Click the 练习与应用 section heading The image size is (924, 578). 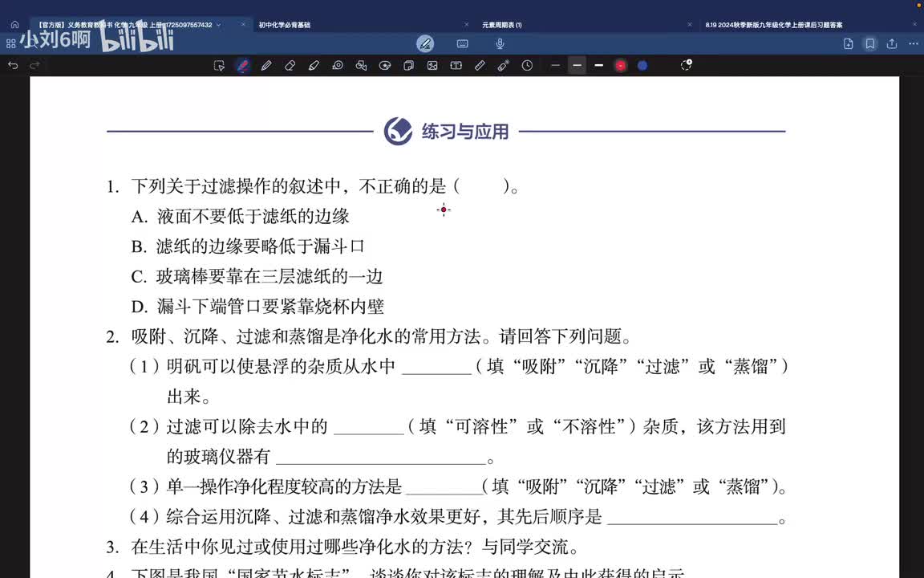465,131
